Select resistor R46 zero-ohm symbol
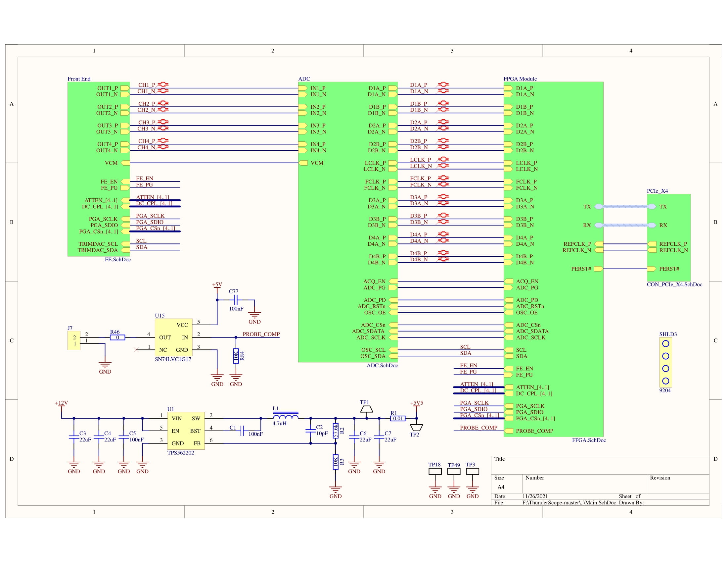This screenshot has width=728, height=563. click(x=117, y=337)
